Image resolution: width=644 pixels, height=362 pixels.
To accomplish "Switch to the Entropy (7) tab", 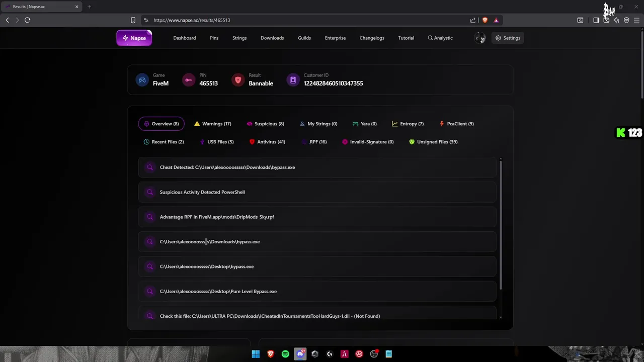I will [x=408, y=124].
